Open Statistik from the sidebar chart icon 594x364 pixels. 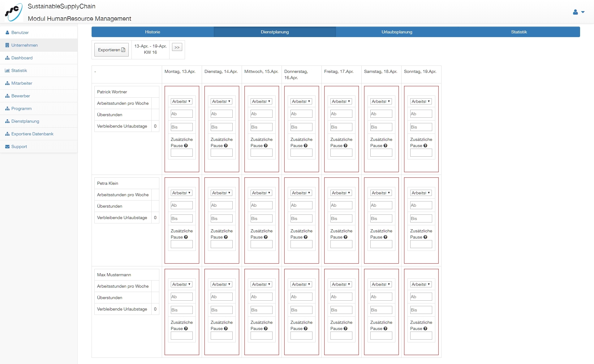7,70
